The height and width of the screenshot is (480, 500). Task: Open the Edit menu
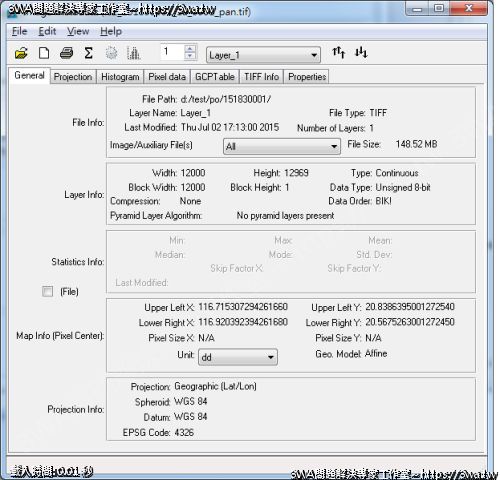tap(47, 31)
